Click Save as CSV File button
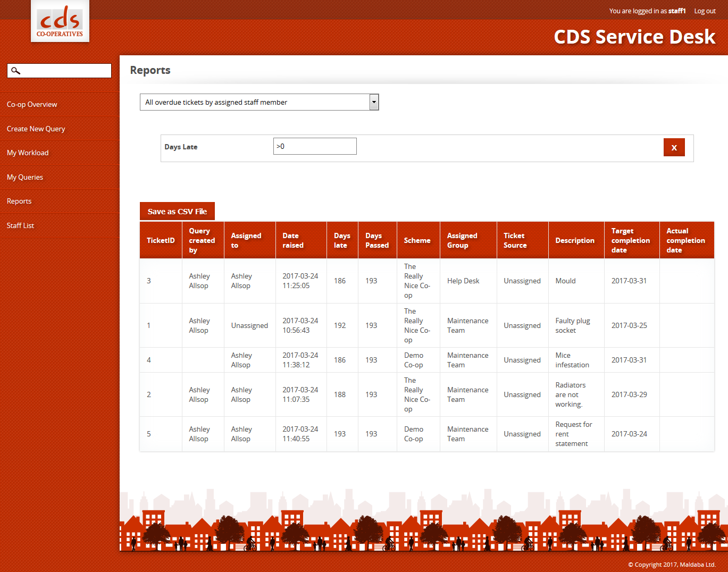Viewport: 728px width, 572px height. point(177,212)
